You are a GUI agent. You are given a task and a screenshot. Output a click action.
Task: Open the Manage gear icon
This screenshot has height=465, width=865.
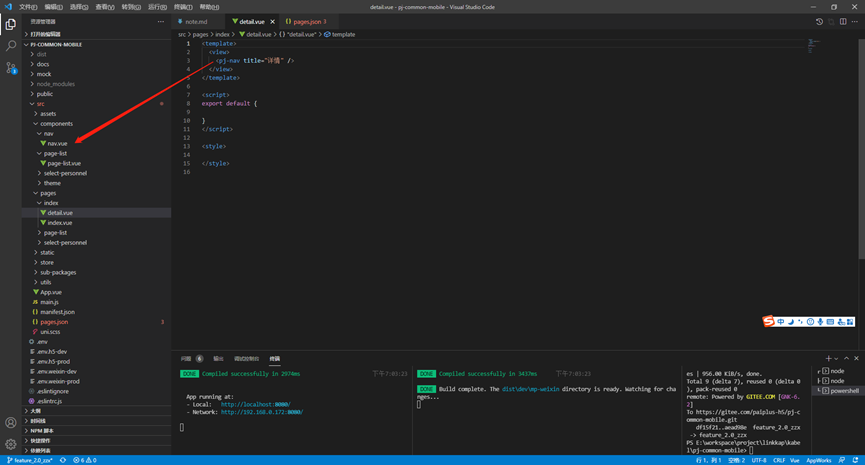(x=10, y=444)
